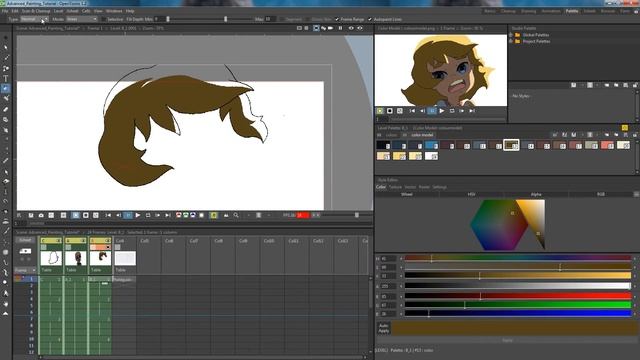The width and height of the screenshot is (640, 360).
Task: Select the first column outline thumbnail
Action: coord(51,258)
